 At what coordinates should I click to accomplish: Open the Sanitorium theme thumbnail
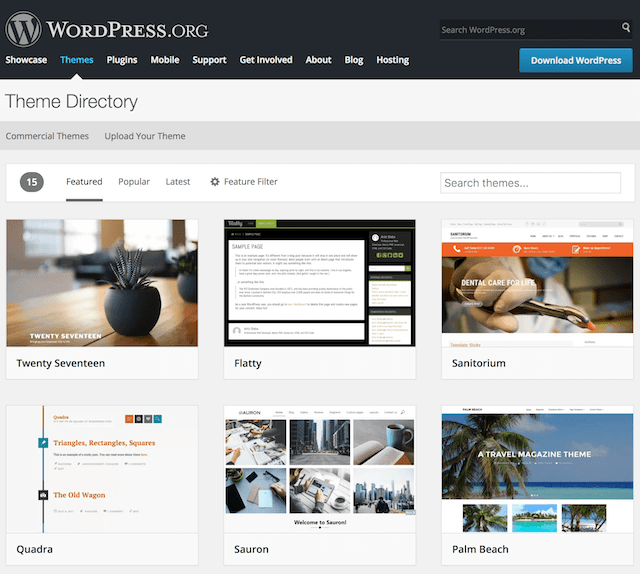pos(538,283)
